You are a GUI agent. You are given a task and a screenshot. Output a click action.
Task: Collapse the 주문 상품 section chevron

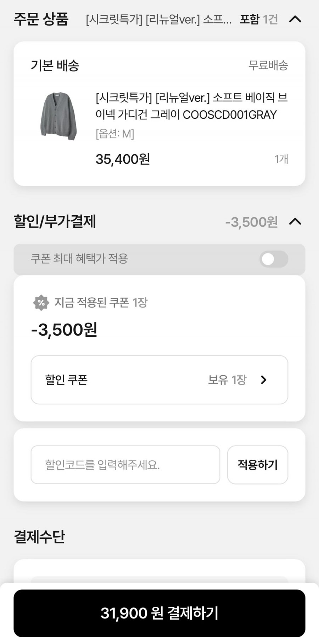295,19
